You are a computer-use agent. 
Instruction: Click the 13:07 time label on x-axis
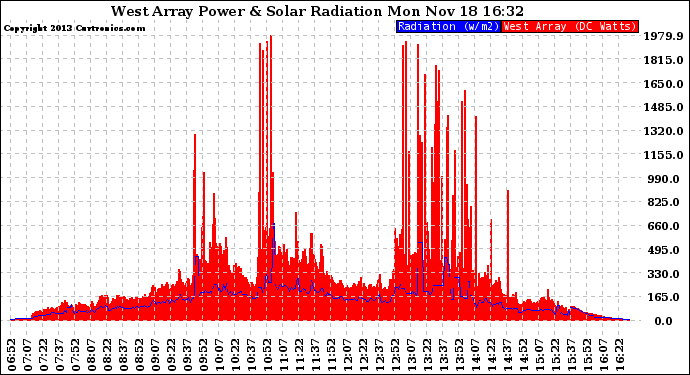(411, 355)
